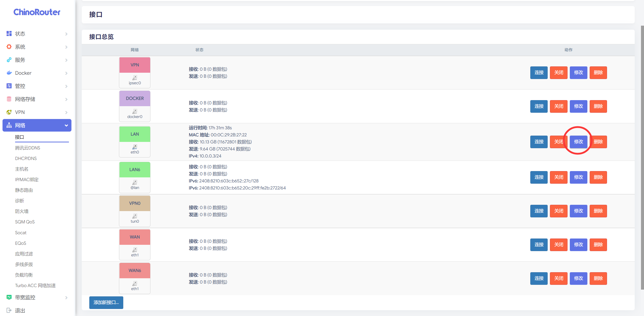
Task: Click the docker0 interface device icon
Action: coord(135,111)
